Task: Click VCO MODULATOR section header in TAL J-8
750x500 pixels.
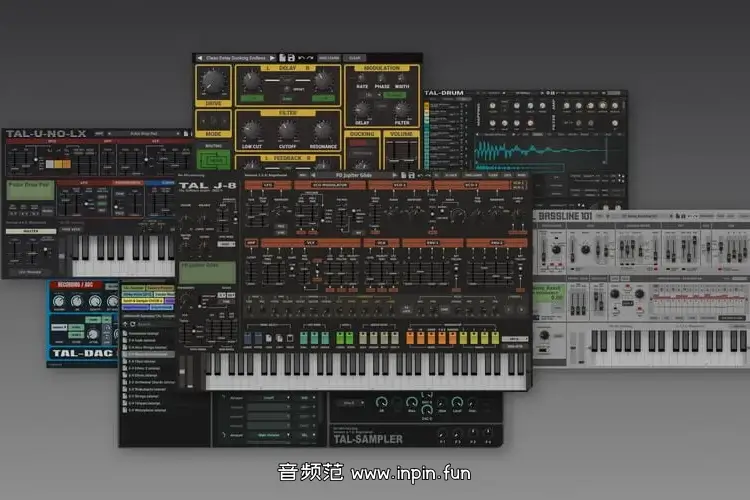Action: pyautogui.click(x=330, y=185)
